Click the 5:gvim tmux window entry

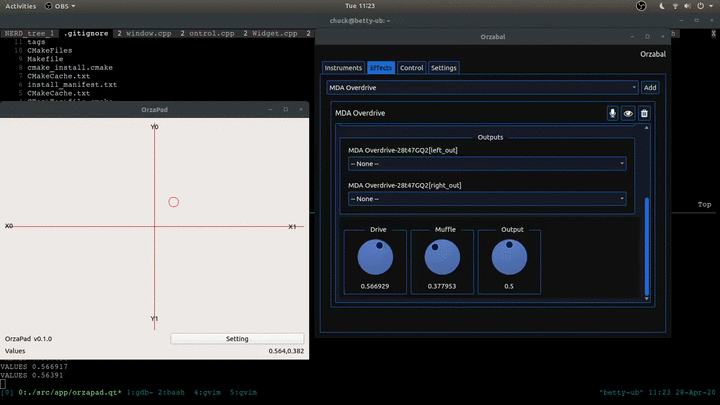[243, 393]
